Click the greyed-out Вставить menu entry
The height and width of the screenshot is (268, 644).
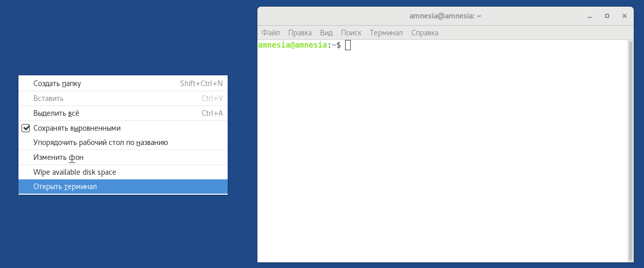[x=49, y=98]
